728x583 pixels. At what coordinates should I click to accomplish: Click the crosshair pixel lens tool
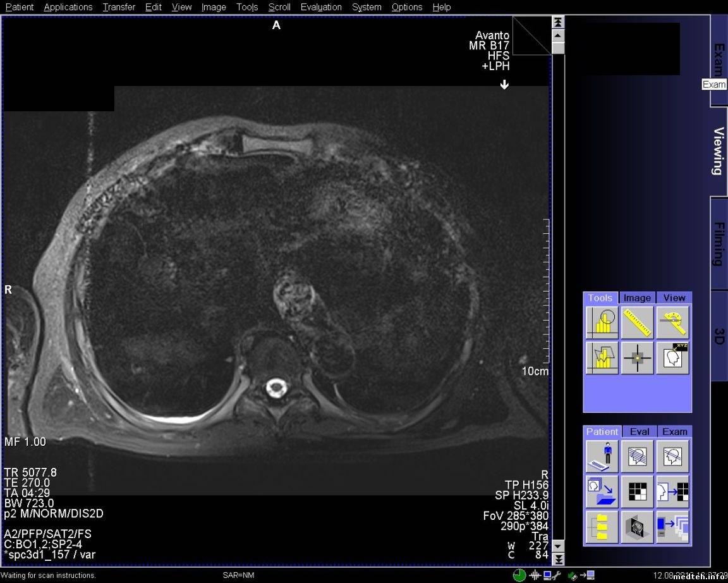point(637,358)
